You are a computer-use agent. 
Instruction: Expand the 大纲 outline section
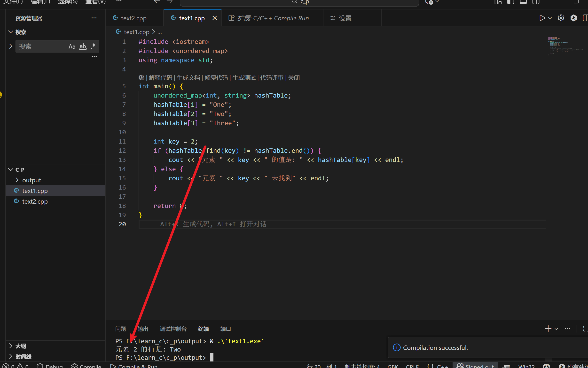(21, 346)
